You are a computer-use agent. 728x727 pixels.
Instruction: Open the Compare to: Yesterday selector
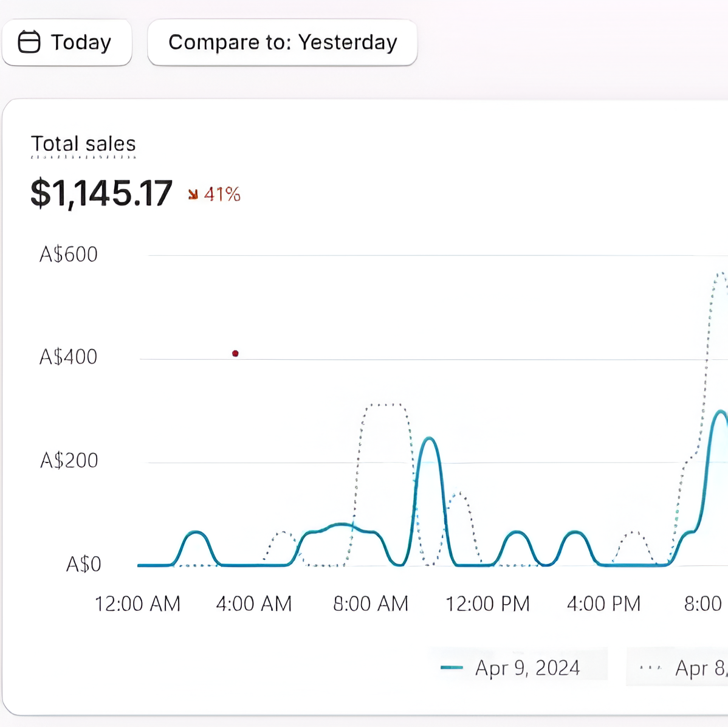pos(282,43)
